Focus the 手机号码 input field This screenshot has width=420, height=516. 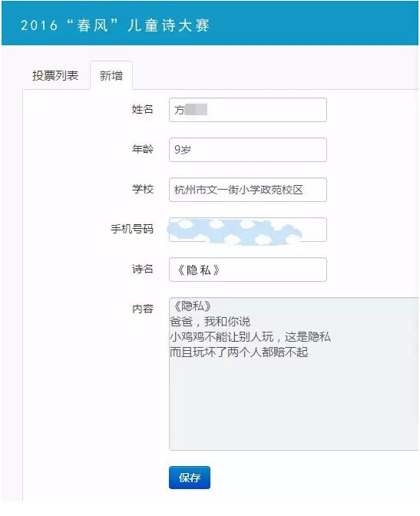248,230
